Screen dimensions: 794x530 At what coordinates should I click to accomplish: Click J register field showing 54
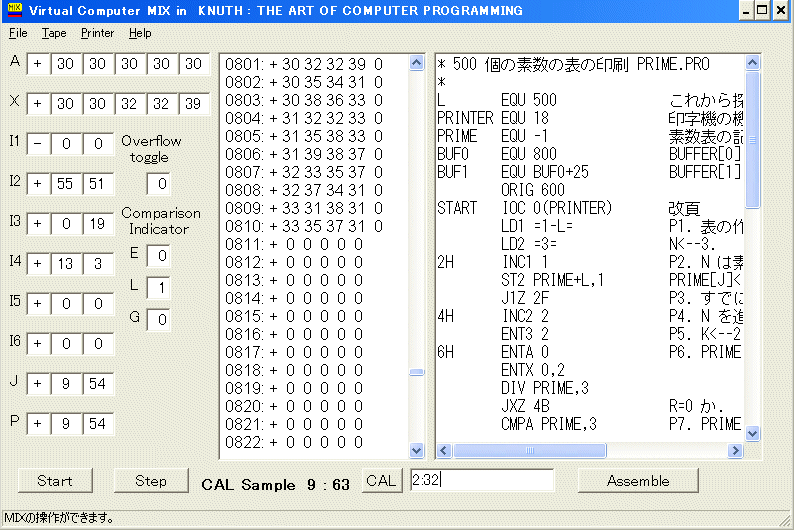click(98, 384)
